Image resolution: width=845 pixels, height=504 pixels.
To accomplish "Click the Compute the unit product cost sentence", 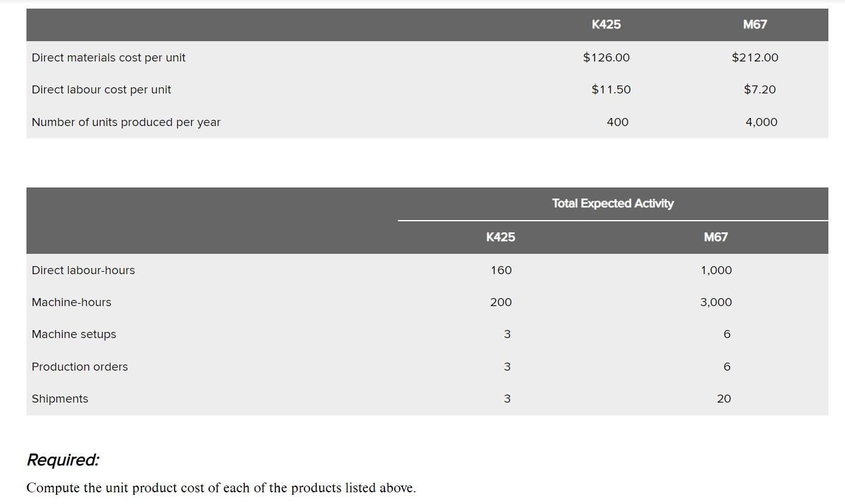I will pyautogui.click(x=221, y=488).
